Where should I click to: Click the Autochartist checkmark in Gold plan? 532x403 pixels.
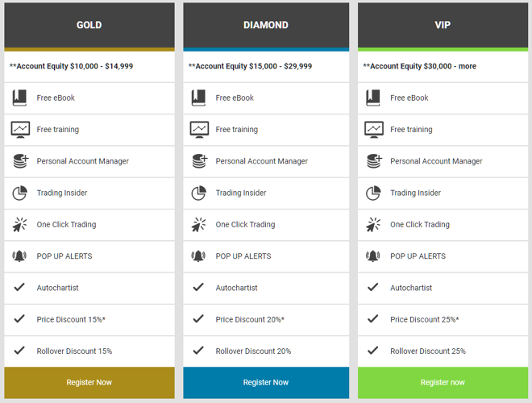pos(19,287)
